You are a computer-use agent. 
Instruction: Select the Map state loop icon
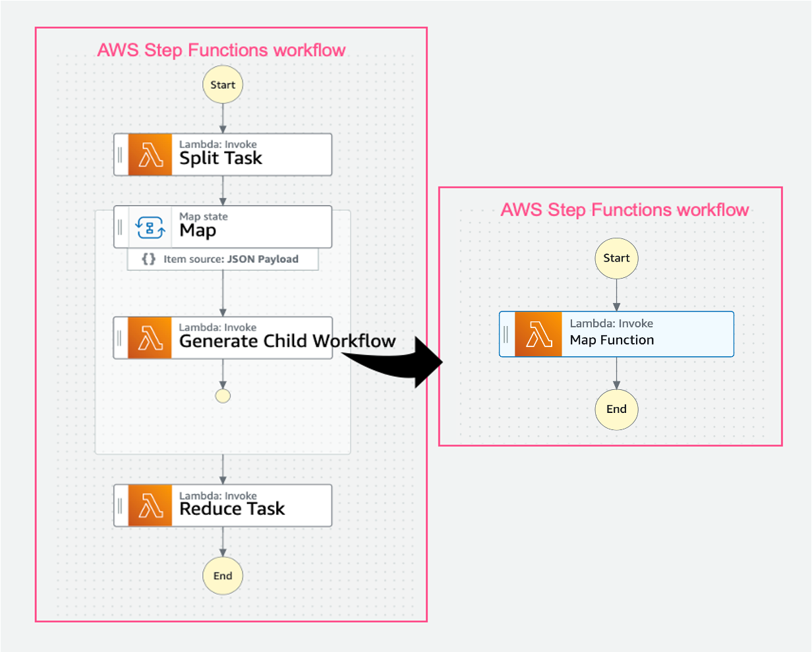click(150, 227)
